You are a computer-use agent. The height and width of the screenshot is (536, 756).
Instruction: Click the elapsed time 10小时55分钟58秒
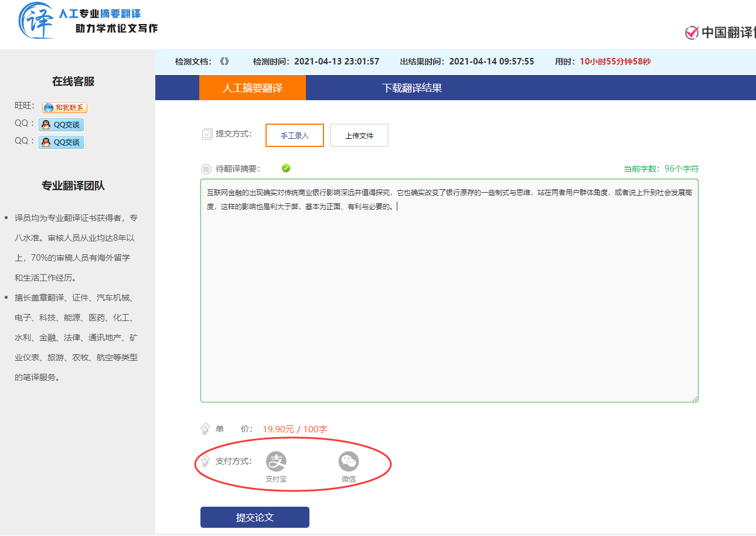tap(615, 62)
